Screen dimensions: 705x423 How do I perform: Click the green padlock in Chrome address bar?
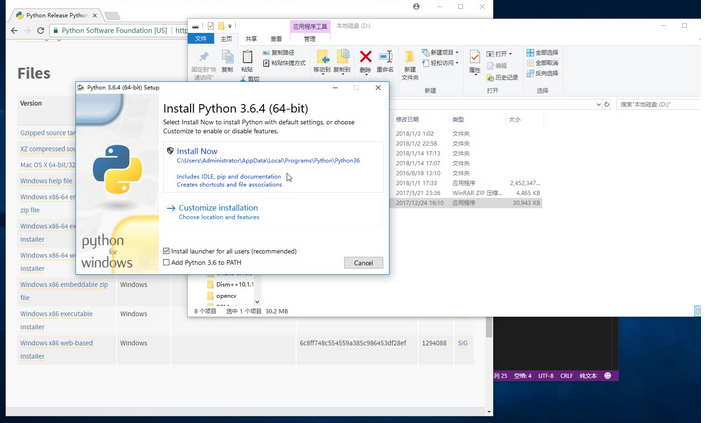coord(55,31)
